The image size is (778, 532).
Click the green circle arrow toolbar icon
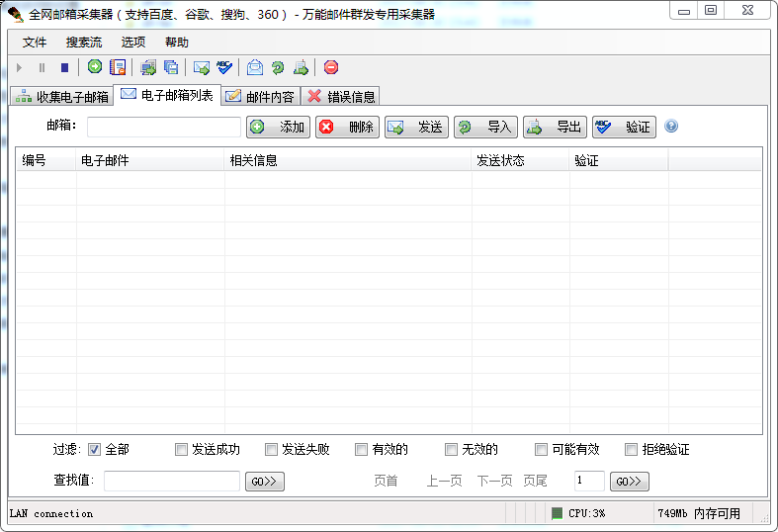[x=95, y=66]
